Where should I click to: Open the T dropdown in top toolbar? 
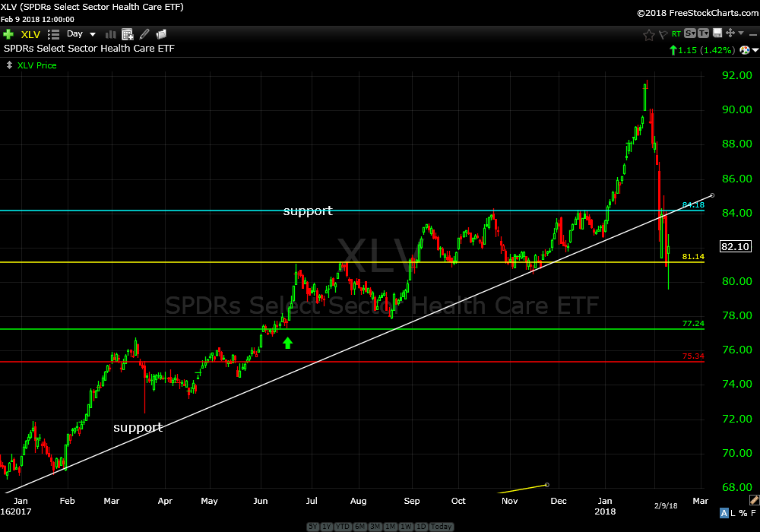pyautogui.click(x=703, y=33)
